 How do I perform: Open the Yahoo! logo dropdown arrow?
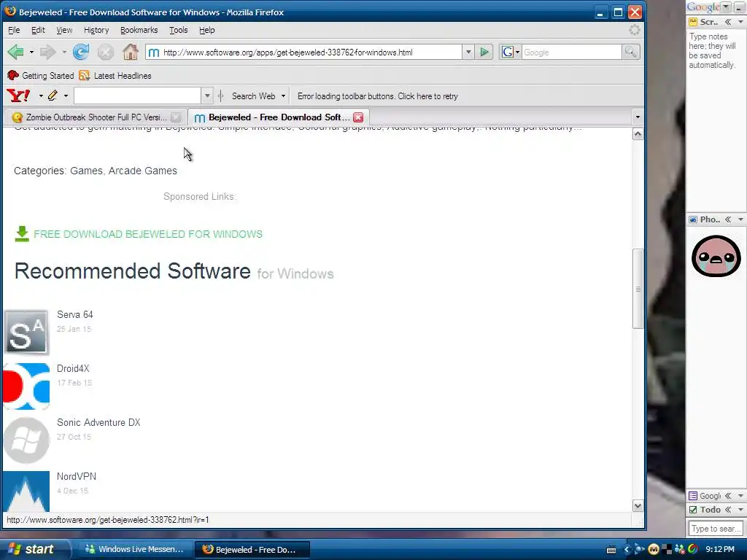41,96
